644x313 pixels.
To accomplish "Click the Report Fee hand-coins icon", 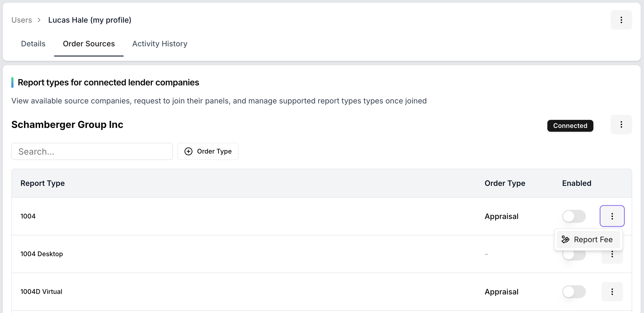I will 565,239.
